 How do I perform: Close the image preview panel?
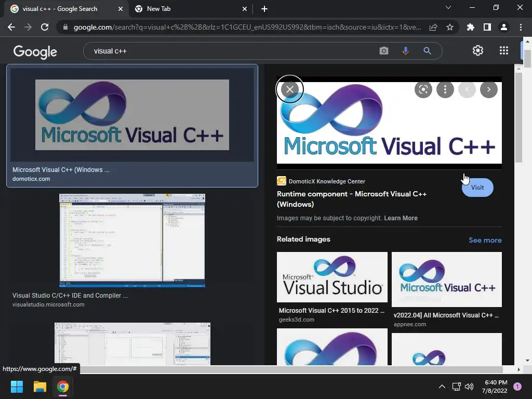click(290, 89)
